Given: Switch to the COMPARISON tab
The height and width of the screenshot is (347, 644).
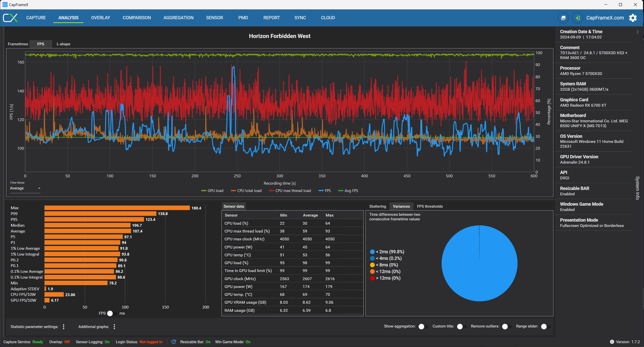Looking at the screenshot, I should [x=137, y=18].
